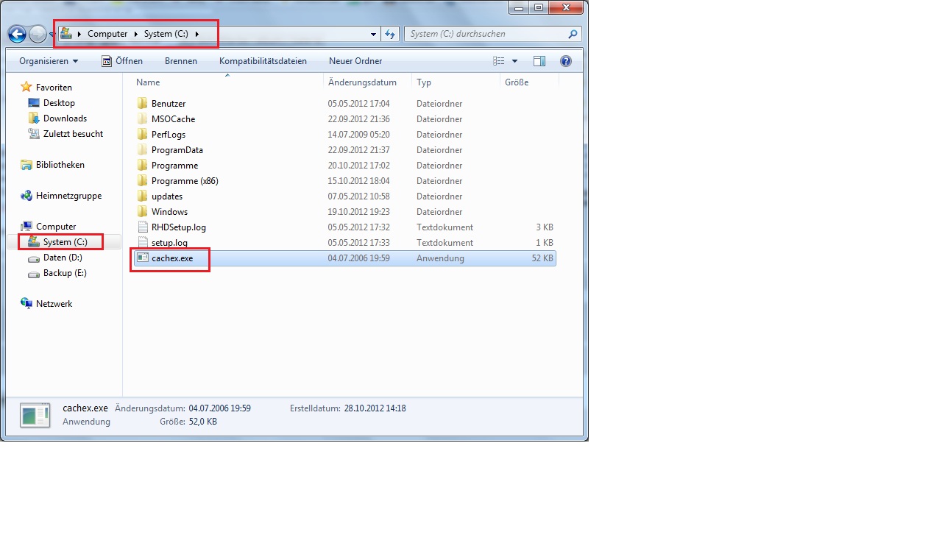Open the view options dropdown arrow
Viewport: 942px width, 560px height.
tap(514, 61)
